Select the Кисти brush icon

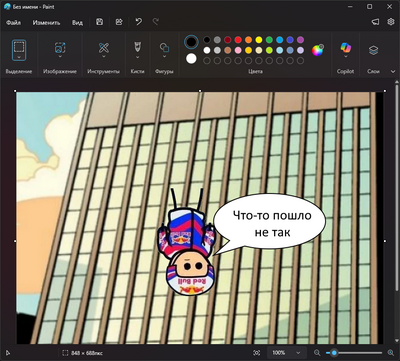point(137,47)
